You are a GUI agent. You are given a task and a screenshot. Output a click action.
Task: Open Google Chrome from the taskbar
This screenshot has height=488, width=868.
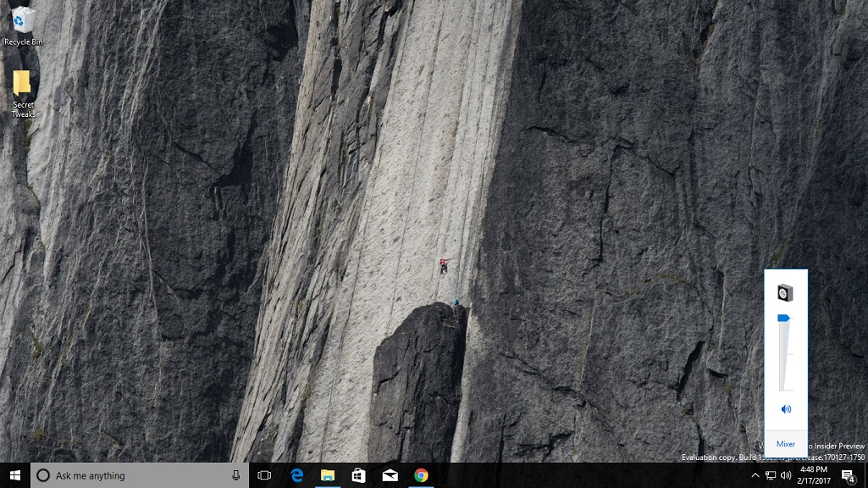(x=421, y=476)
